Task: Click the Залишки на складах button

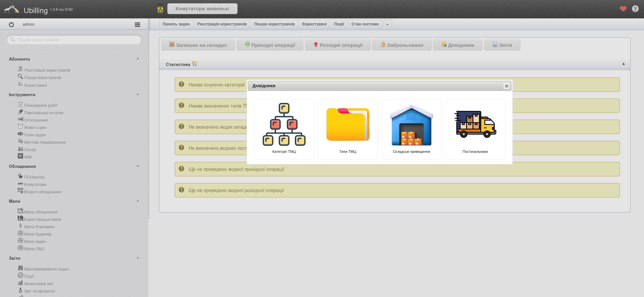Action: click(x=198, y=45)
